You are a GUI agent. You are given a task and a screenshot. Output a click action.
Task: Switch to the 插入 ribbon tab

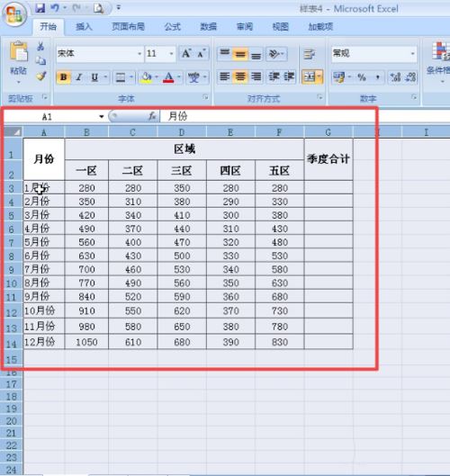84,27
